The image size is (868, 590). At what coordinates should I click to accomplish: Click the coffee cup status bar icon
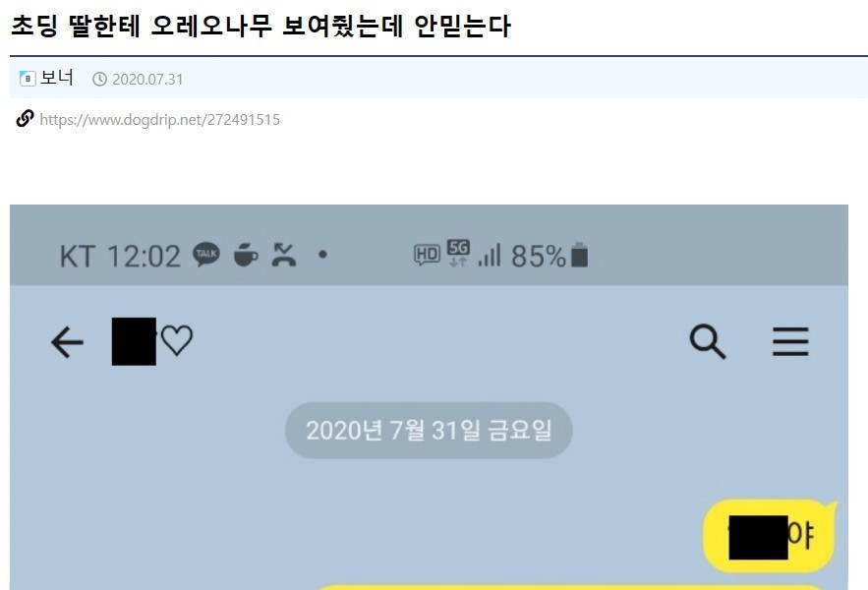click(x=246, y=255)
